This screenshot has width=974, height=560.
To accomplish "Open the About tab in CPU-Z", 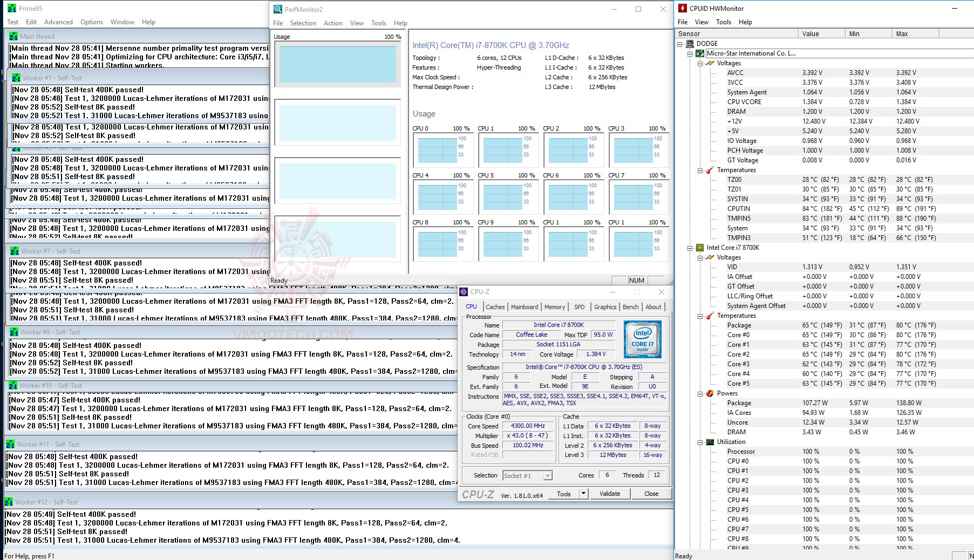I will coord(653,307).
